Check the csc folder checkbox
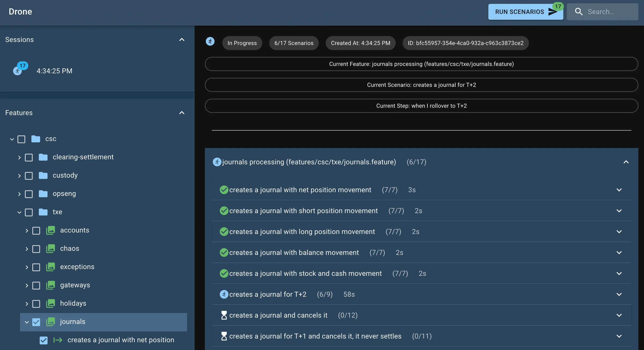 (21, 139)
